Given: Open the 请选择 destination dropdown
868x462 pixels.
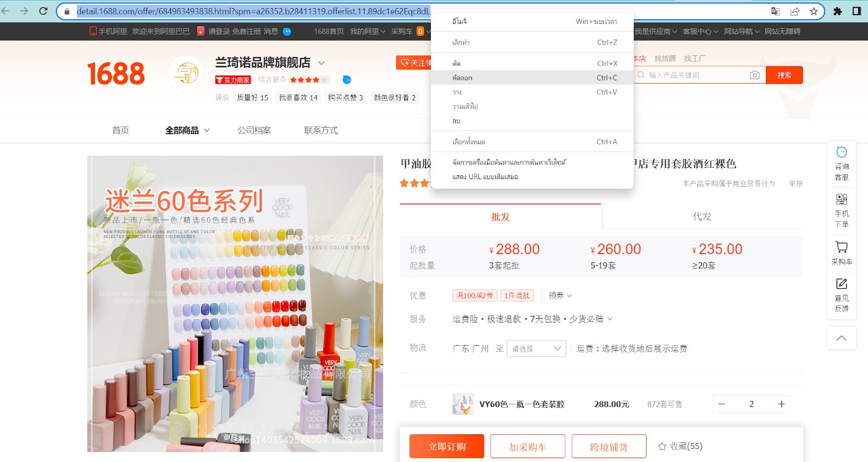Looking at the screenshot, I should click(x=537, y=349).
